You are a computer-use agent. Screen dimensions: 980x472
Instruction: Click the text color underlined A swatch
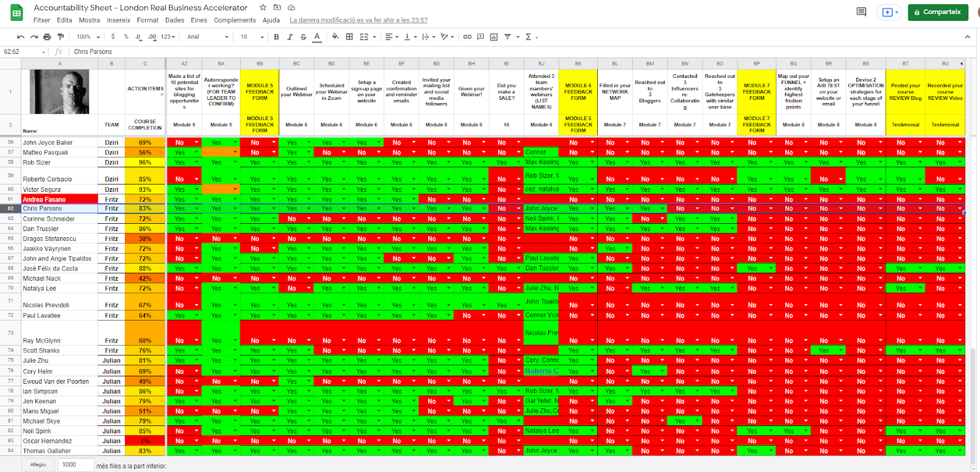(x=317, y=37)
